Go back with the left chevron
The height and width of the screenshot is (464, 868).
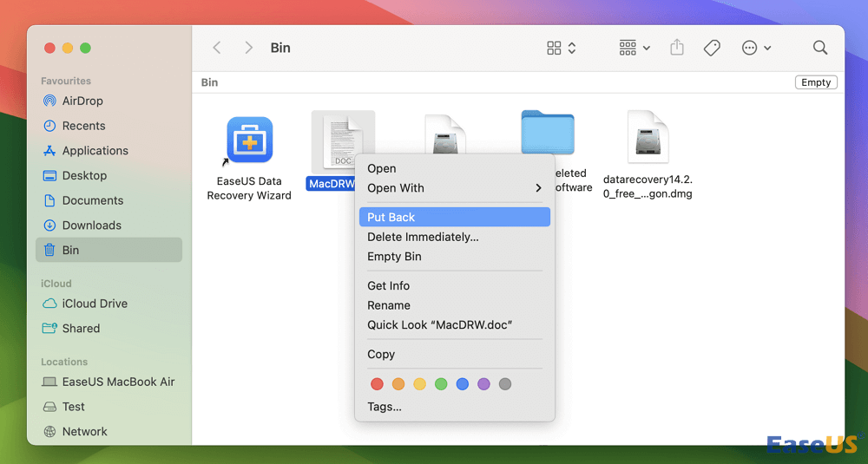coord(217,49)
